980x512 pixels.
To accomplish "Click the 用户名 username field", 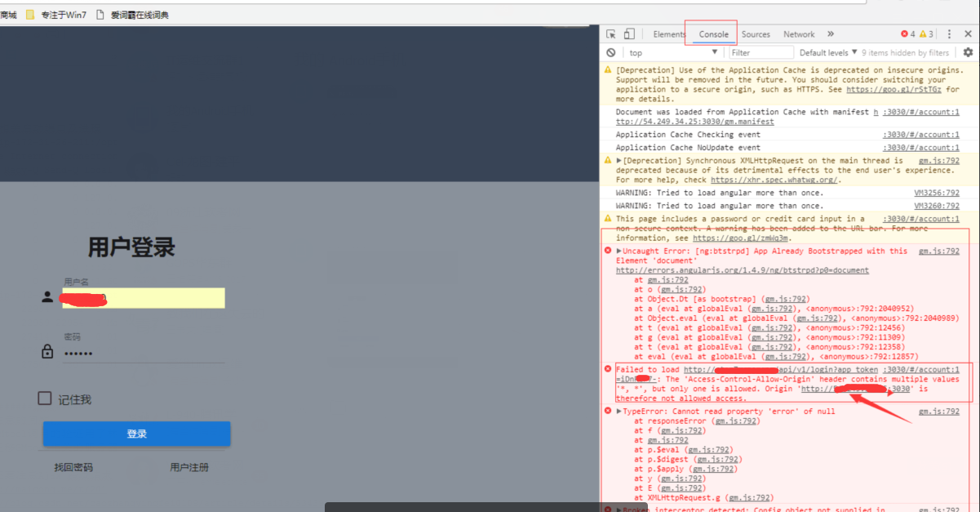I will [144, 298].
